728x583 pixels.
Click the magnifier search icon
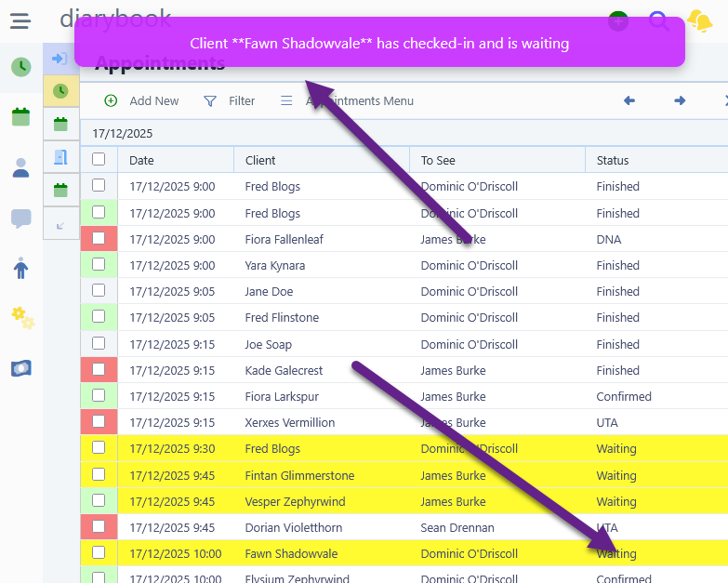pos(659,20)
